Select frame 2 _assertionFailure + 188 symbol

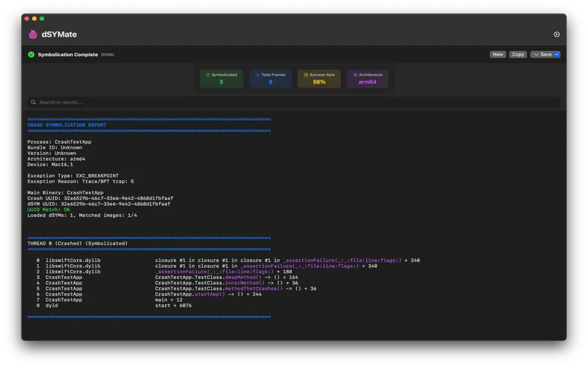pos(223,271)
